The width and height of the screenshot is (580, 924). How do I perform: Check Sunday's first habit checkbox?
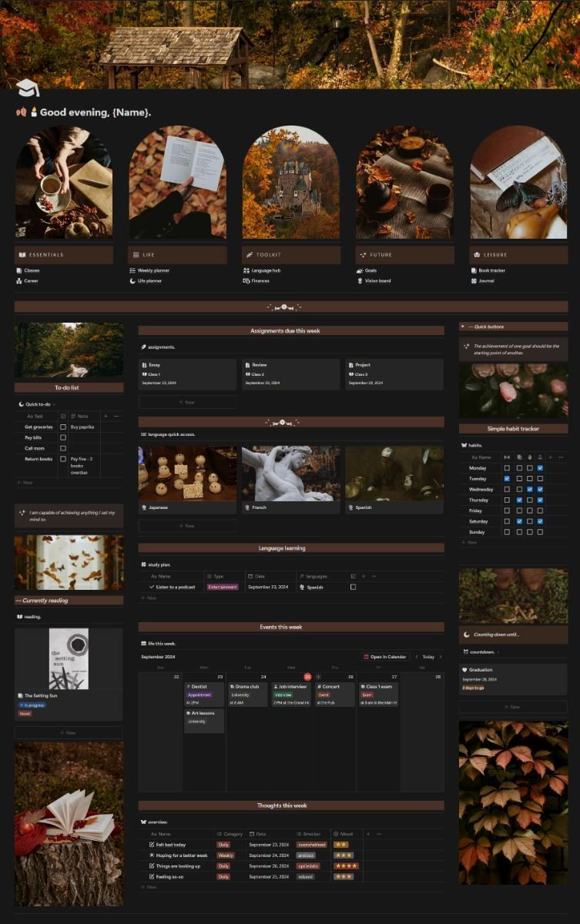507,532
